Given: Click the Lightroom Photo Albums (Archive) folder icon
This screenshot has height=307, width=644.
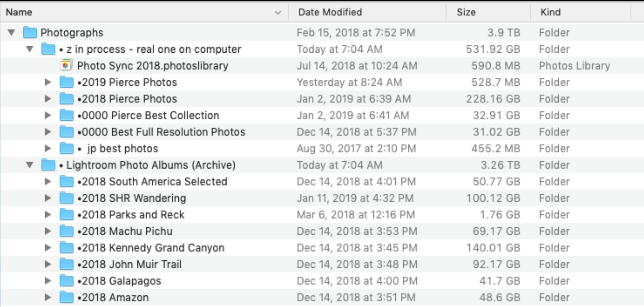Looking at the screenshot, I should click(48, 165).
